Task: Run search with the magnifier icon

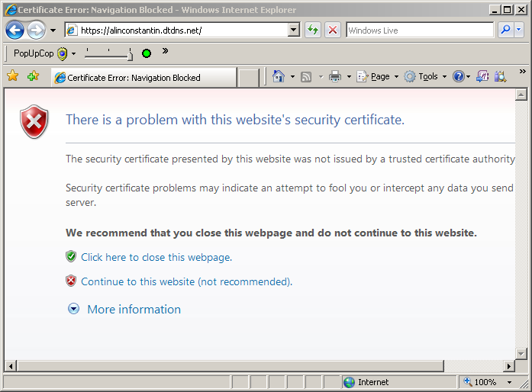Action: click(x=505, y=30)
